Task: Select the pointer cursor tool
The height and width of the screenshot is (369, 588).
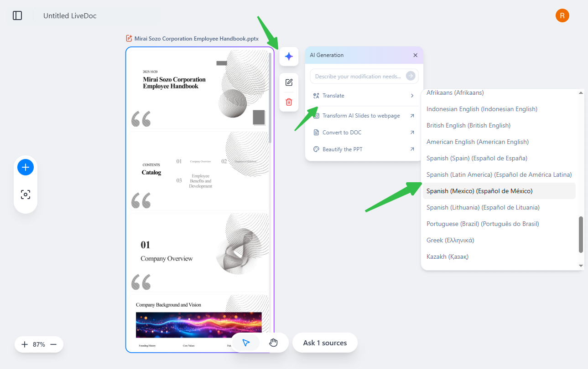Action: 246,343
